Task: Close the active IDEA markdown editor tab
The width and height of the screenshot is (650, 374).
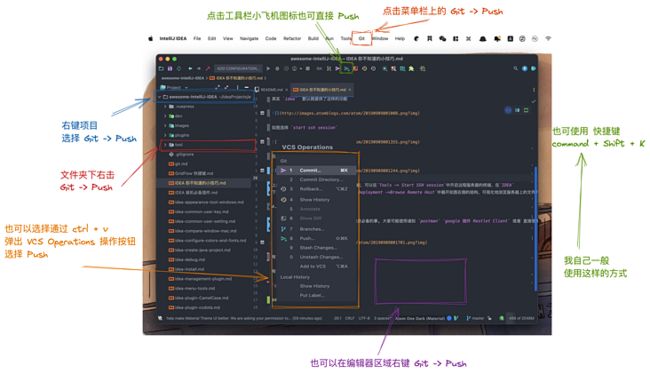Action: pos(350,90)
